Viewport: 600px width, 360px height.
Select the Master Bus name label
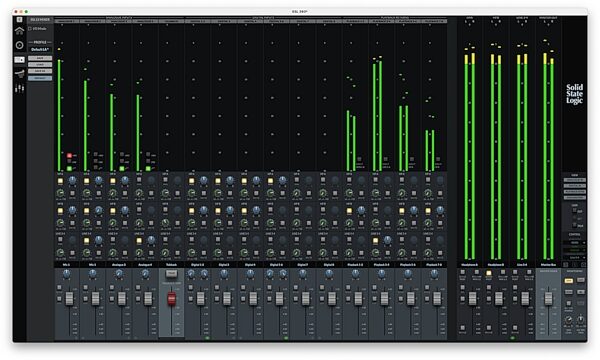click(548, 264)
